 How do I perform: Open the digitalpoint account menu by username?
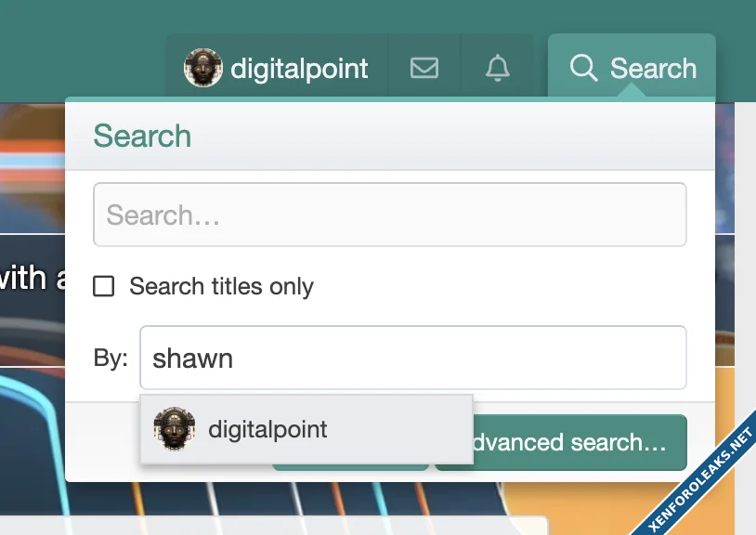tap(299, 69)
